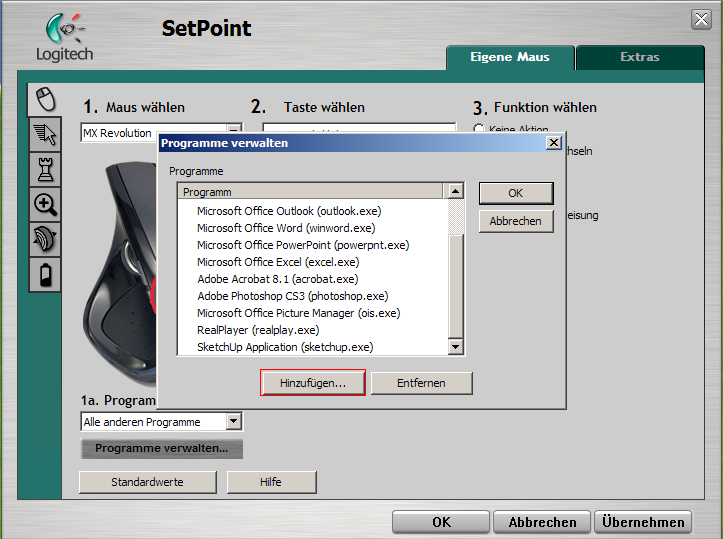Select Adobe Photoshop CS3 (photoshop.exe)
This screenshot has height=539, width=723.
click(293, 296)
